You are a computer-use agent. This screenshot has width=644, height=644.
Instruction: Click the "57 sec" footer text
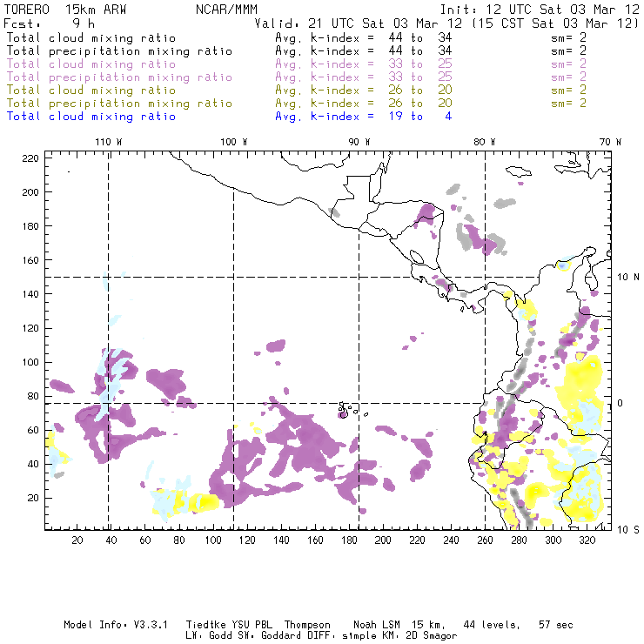[x=556, y=625]
